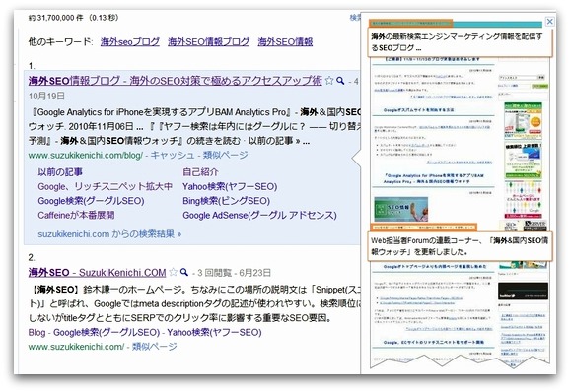Image resolution: width=570 pixels, height=392 pixels.
Task: Open sitelink Google AdSense(グーグル アドセンス)
Action: (259, 216)
